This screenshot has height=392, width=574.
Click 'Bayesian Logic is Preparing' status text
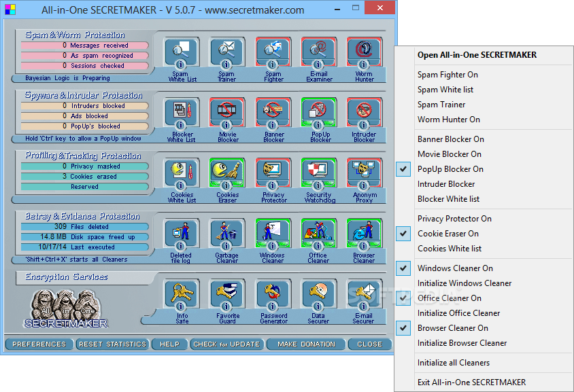[x=67, y=78]
